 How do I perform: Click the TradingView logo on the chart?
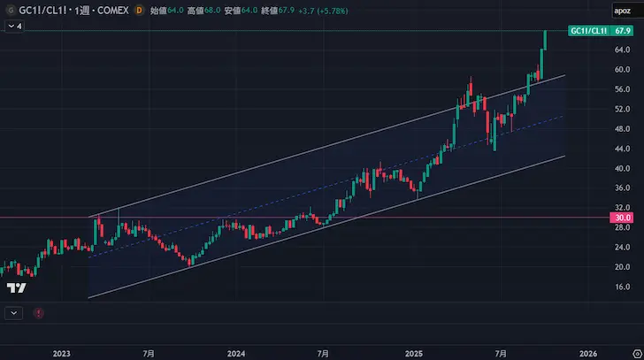[x=16, y=287]
